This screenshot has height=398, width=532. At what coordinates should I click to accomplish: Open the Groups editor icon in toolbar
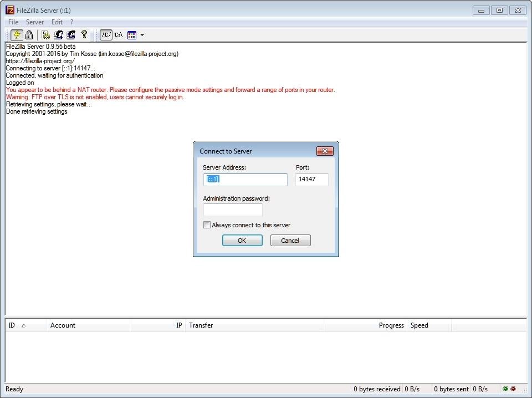(71, 34)
